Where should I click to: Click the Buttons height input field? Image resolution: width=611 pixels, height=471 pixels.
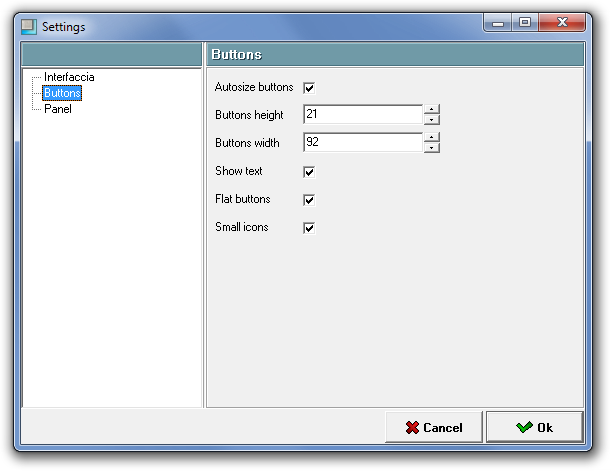tap(363, 115)
